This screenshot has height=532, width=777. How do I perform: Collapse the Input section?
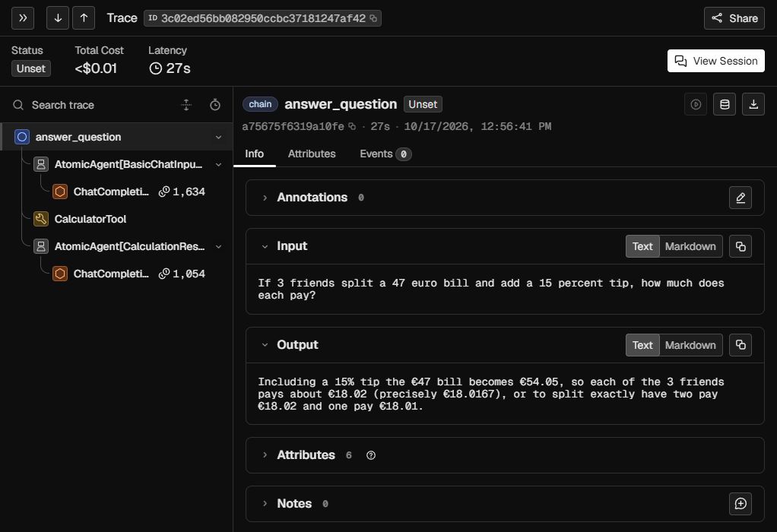(x=265, y=246)
